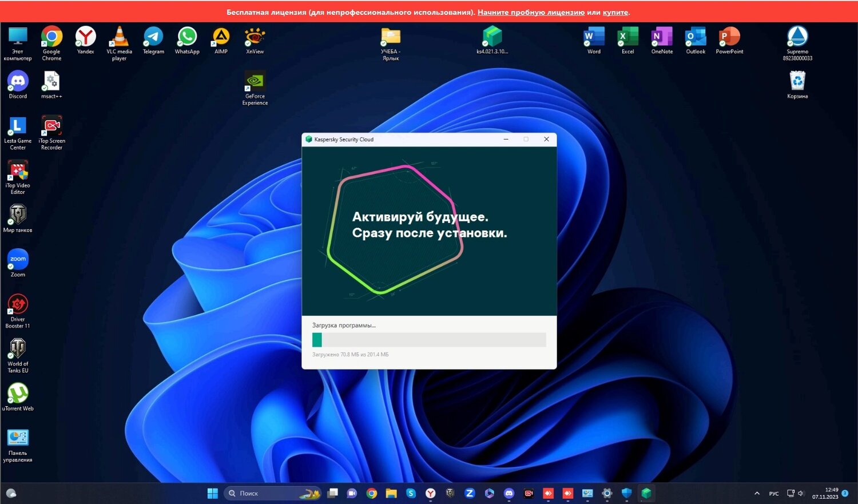Click Kaspersky installer icon in taskbar
The height and width of the screenshot is (504, 858).
click(646, 493)
